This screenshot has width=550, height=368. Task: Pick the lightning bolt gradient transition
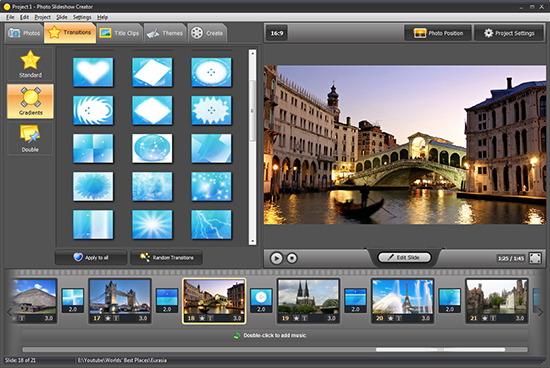click(x=211, y=225)
